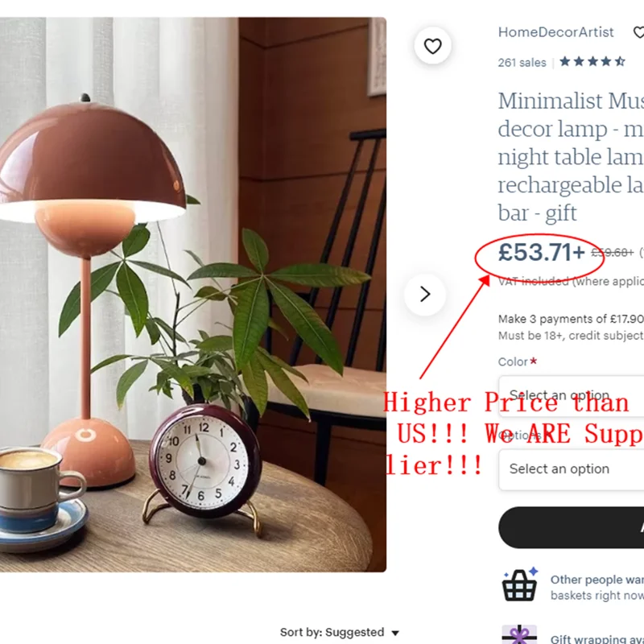Favorite the lamp with the heart icon

pos(432,46)
